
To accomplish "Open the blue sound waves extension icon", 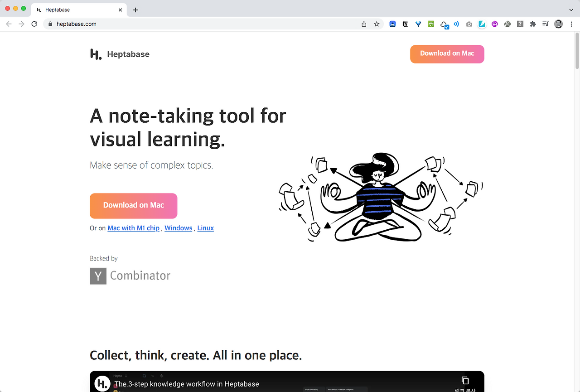I will pos(456,24).
